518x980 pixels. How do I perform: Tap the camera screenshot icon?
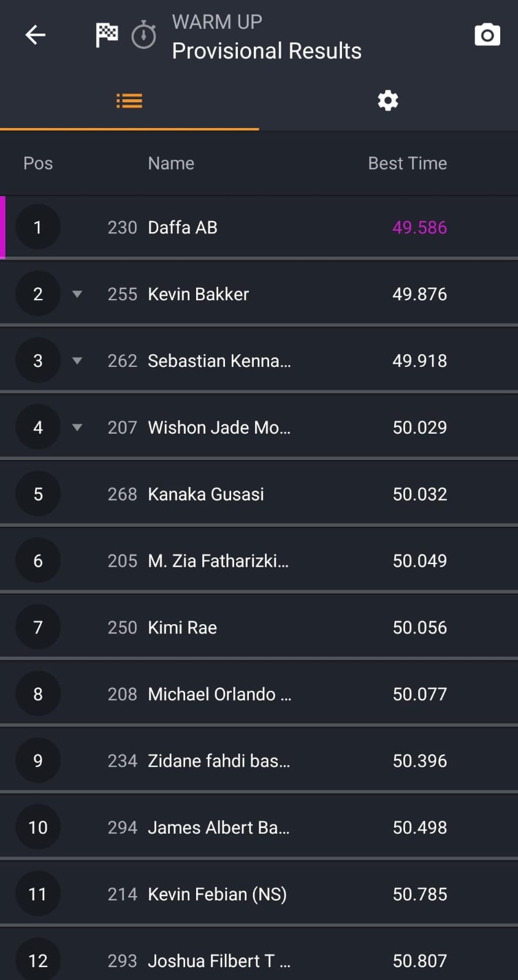487,35
